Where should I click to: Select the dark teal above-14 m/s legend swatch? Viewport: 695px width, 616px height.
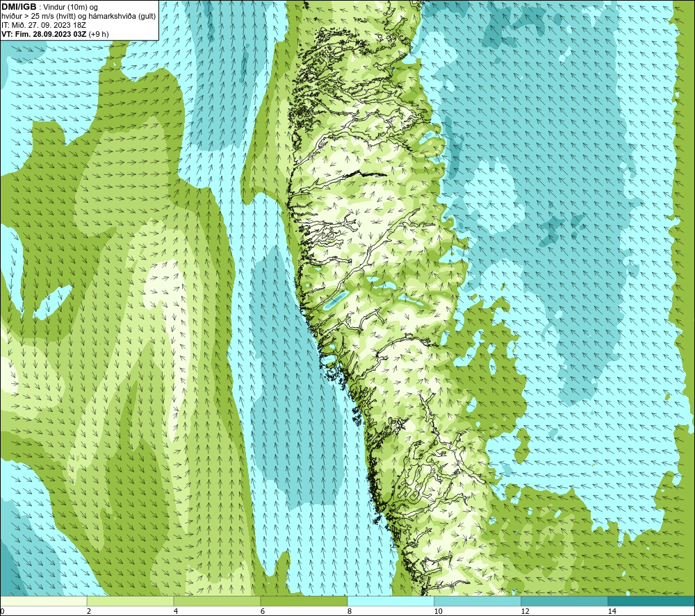pyautogui.click(x=651, y=601)
